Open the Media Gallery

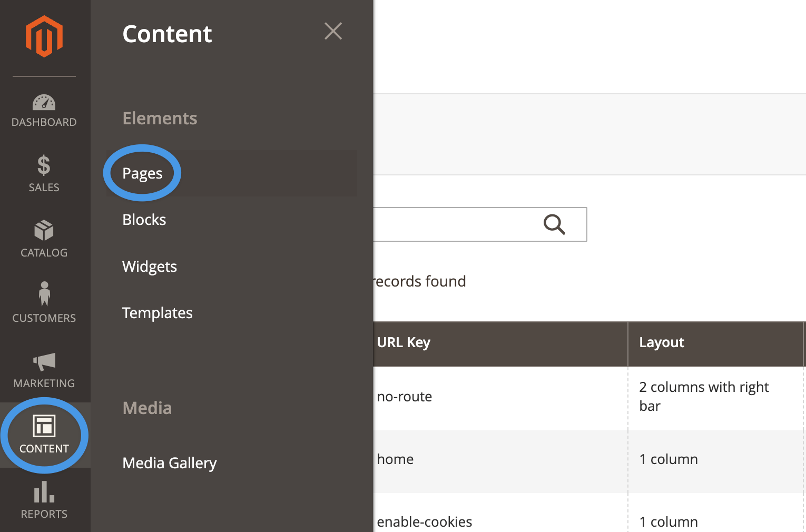170,463
